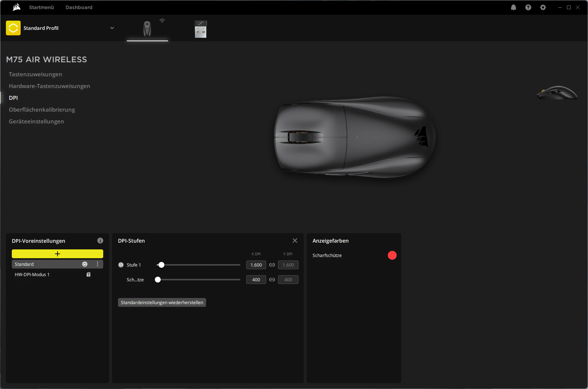The height and width of the screenshot is (389, 588).
Task: Click Standardeinstellungen wiederherstellen button
Action: click(162, 302)
